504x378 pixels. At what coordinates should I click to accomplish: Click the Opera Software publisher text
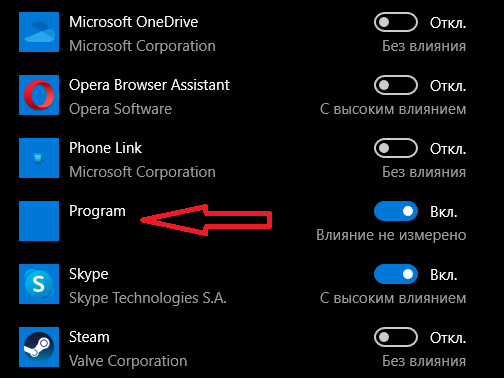tap(120, 109)
